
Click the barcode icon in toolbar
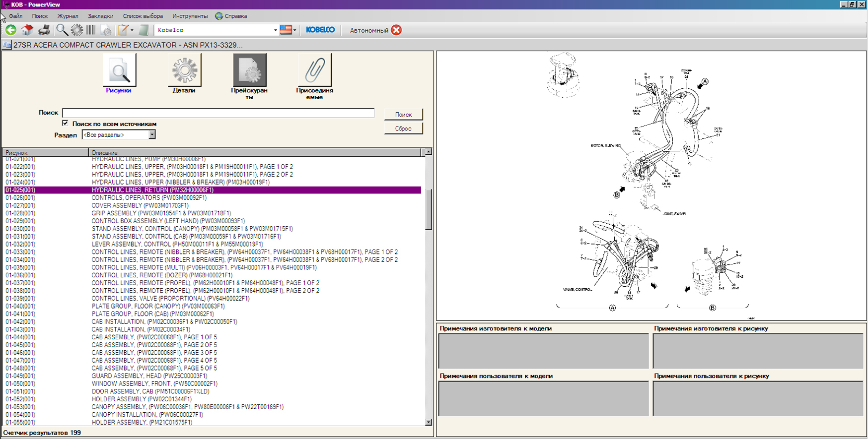point(91,30)
